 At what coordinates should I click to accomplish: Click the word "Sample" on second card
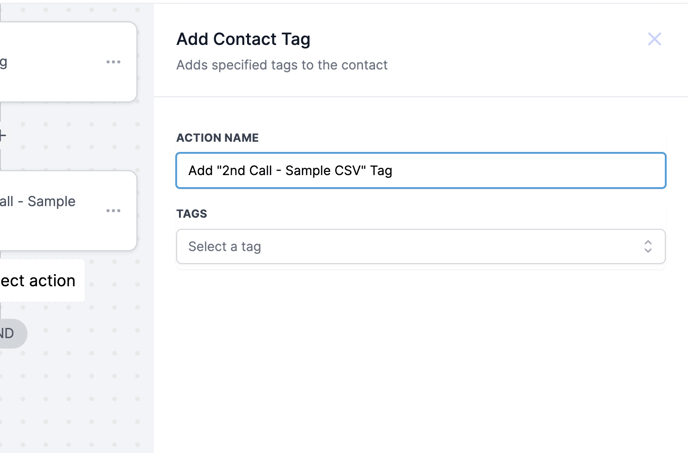click(x=52, y=201)
